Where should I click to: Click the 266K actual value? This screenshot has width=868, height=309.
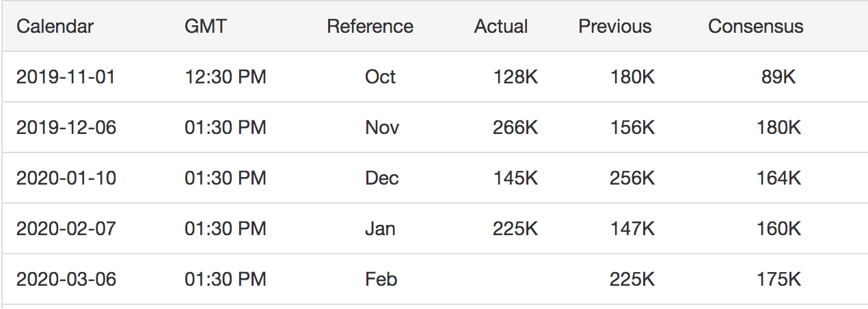pyautogui.click(x=515, y=128)
